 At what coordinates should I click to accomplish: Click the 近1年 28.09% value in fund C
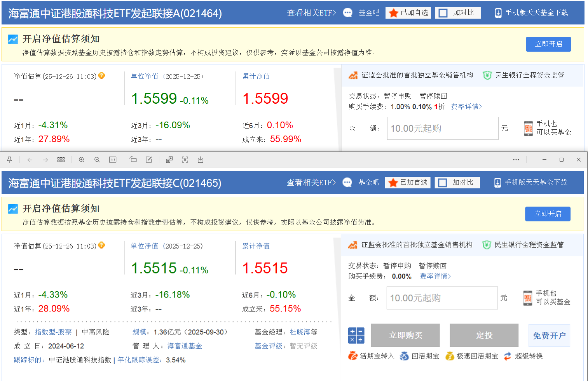(x=54, y=309)
